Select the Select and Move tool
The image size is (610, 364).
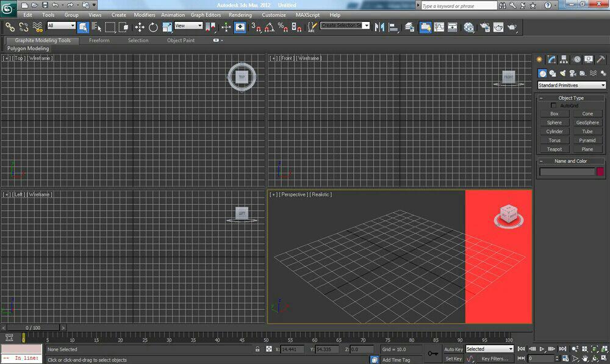pos(140,27)
